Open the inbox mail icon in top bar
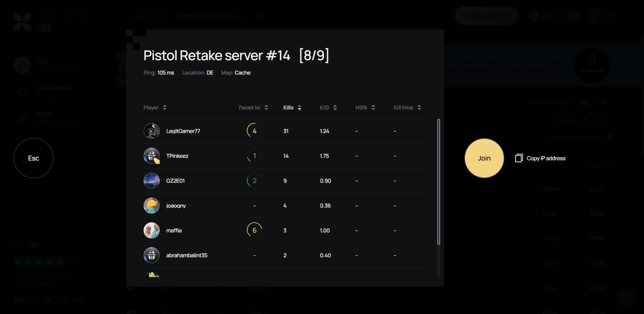 573,16
